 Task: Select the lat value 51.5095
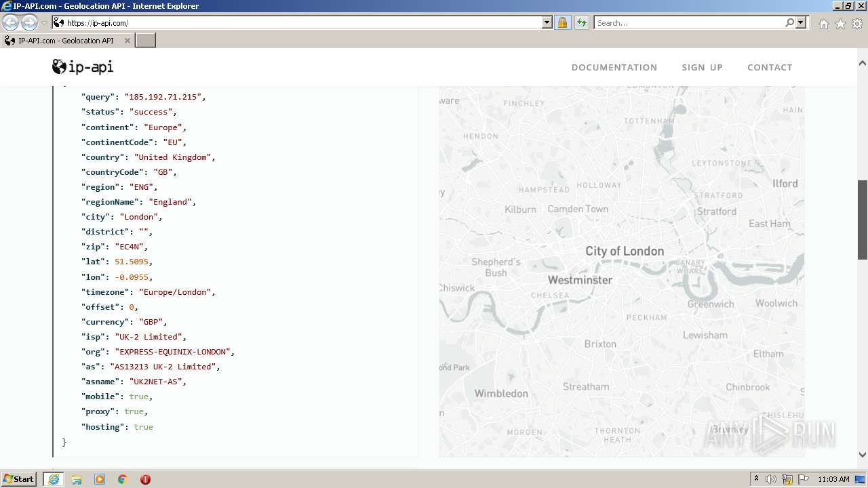pyautogui.click(x=132, y=261)
